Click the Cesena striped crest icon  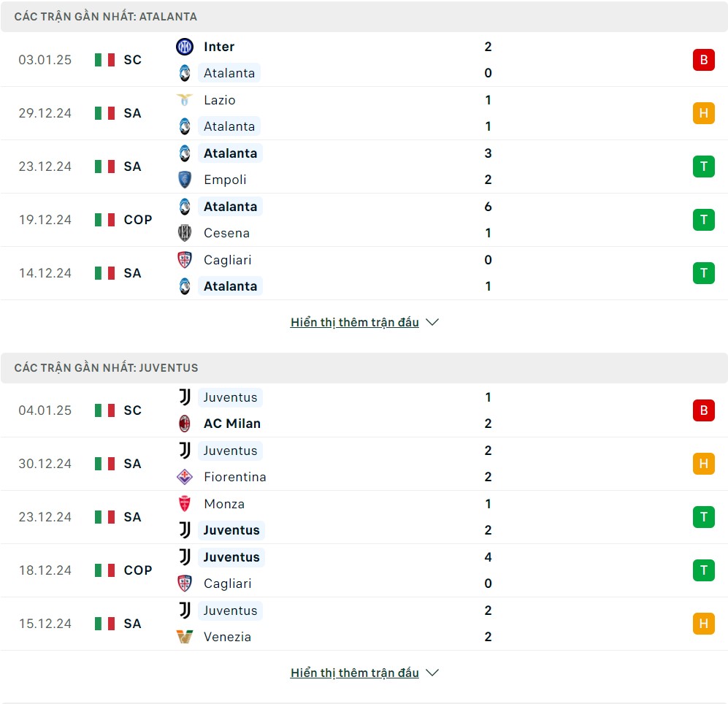pos(184,233)
